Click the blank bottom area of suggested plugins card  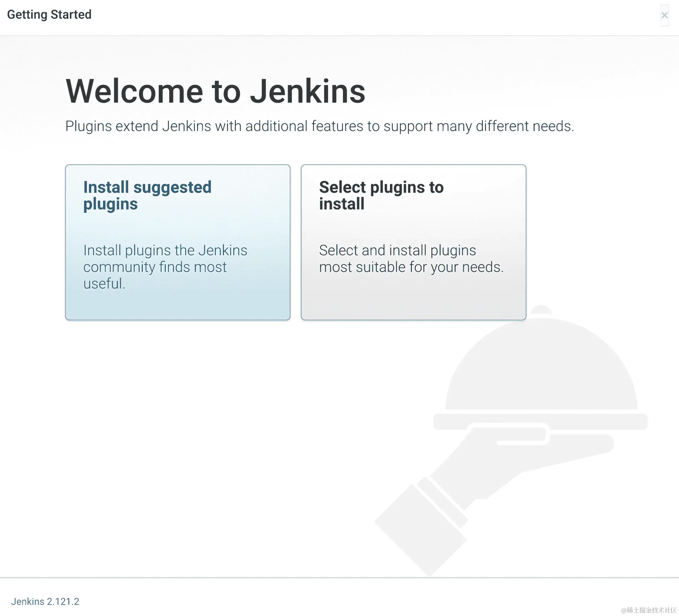pyautogui.click(x=178, y=306)
